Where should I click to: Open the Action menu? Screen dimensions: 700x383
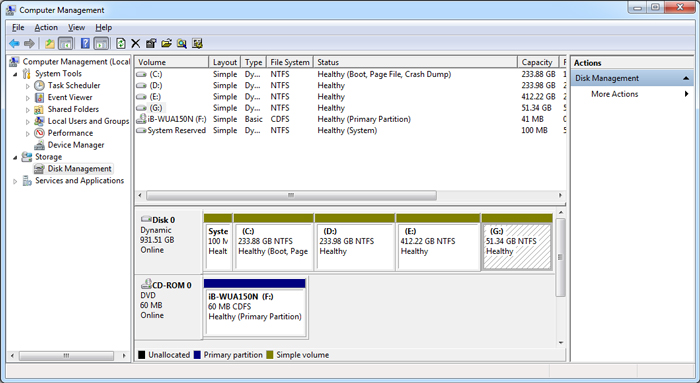(46, 28)
